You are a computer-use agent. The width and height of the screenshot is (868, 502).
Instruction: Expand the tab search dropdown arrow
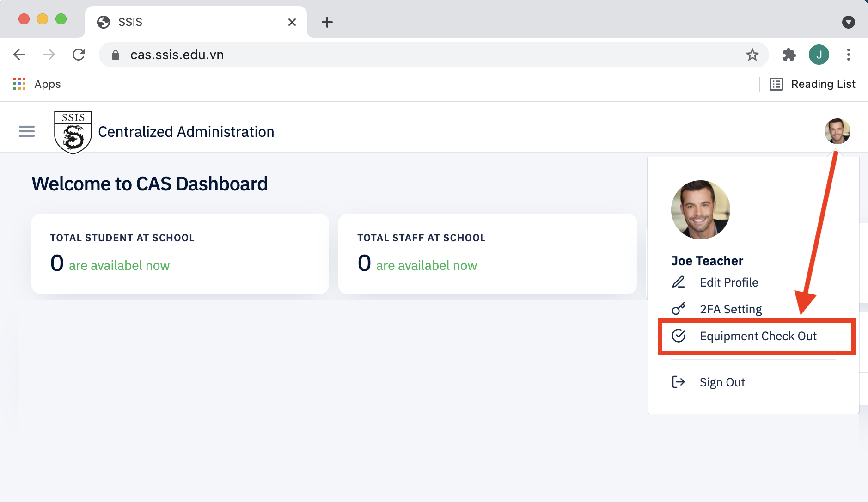(848, 22)
